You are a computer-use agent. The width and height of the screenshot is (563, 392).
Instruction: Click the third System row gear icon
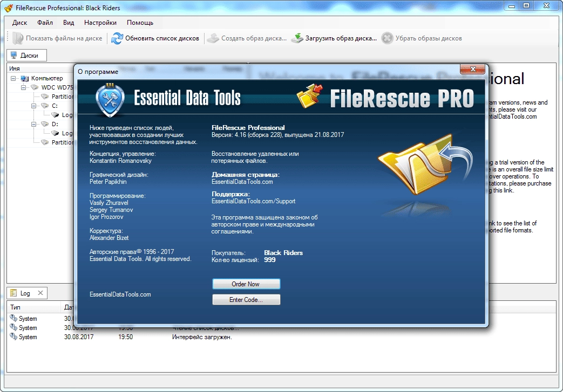click(13, 336)
